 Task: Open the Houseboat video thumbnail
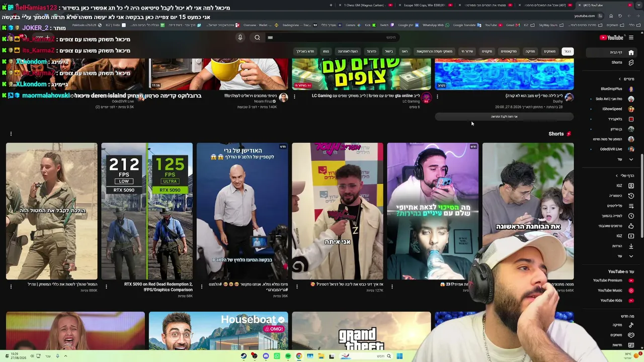(x=218, y=330)
